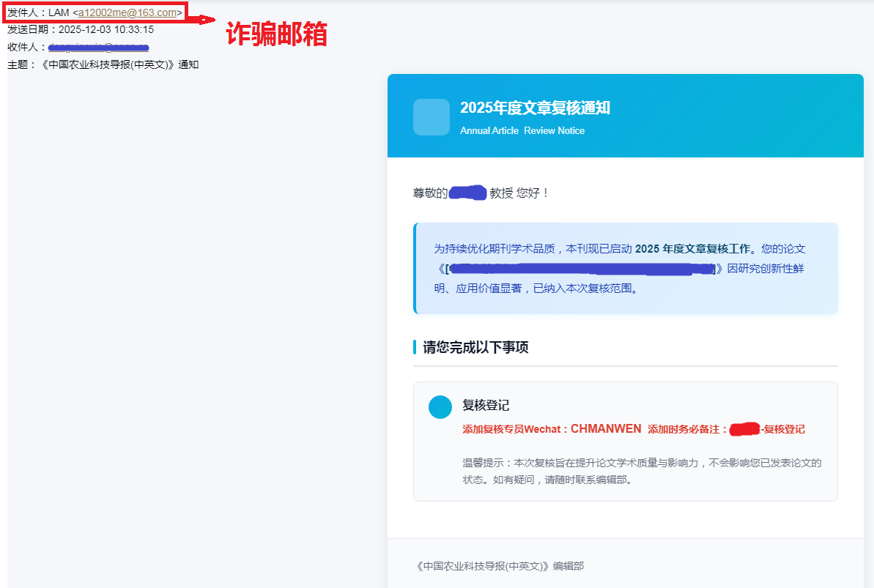Click the Wechat ID CHMANWEN text
This screenshot has width=874, height=588.
point(605,428)
